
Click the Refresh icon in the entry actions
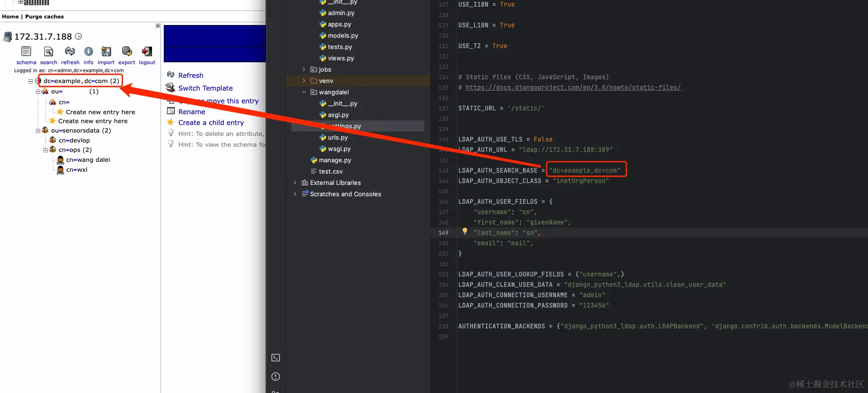tap(171, 75)
